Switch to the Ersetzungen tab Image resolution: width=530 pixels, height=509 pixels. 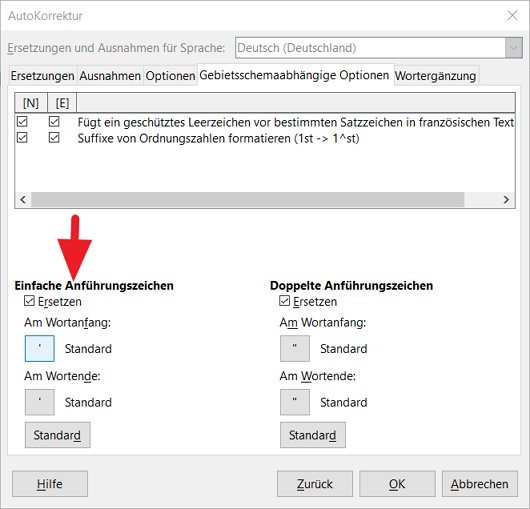pyautogui.click(x=43, y=76)
